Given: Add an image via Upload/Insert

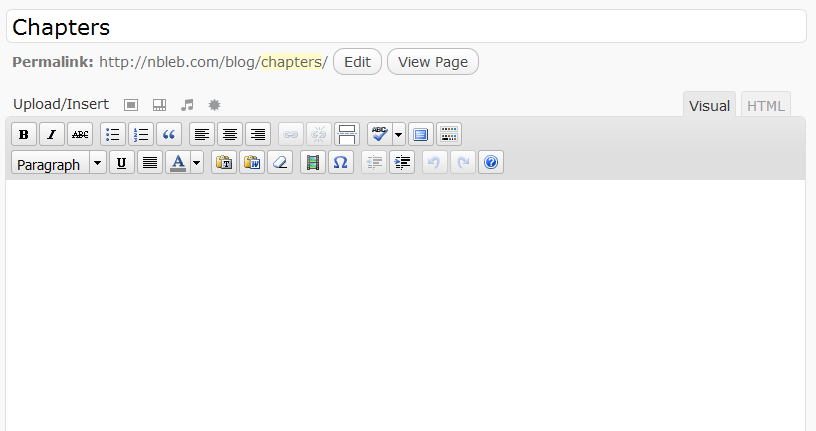Looking at the screenshot, I should 131,105.
